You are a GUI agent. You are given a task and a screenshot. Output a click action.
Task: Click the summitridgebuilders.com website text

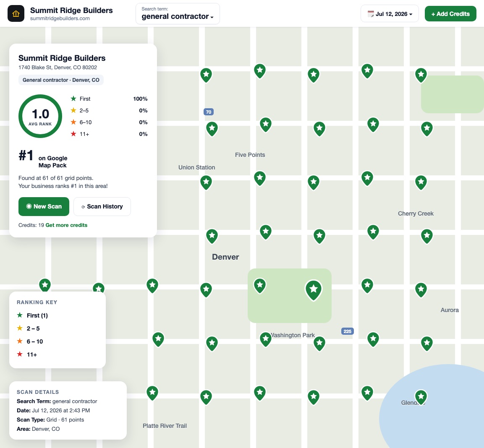[x=60, y=18]
